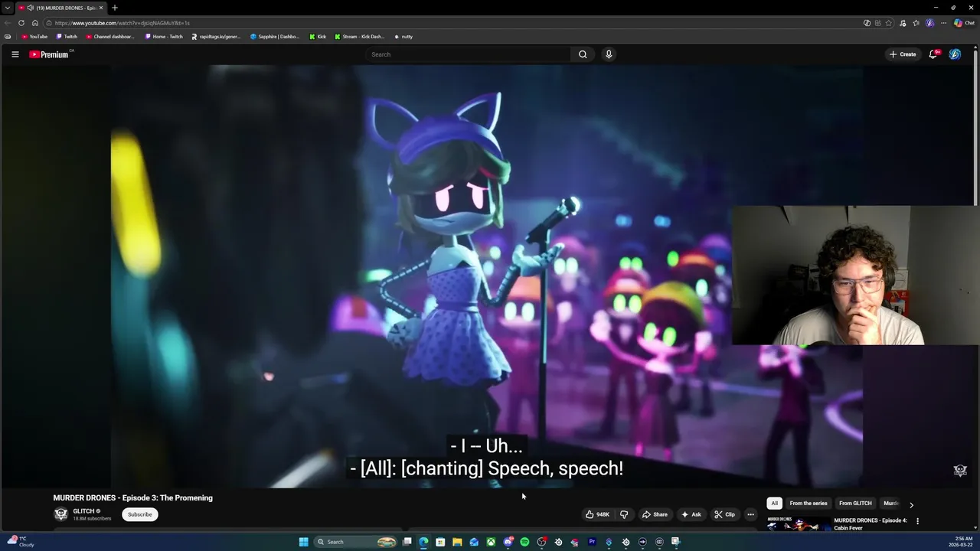Open browser favorites list
The height and width of the screenshot is (551, 980).
916,23
